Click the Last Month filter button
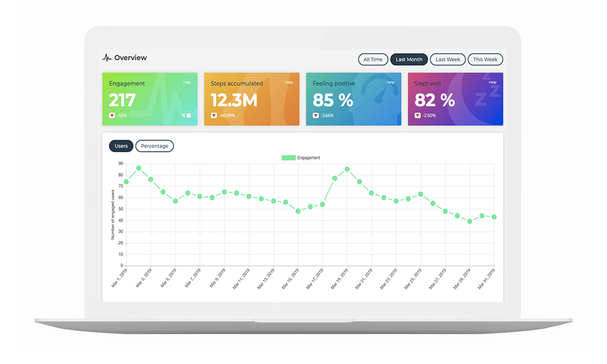 click(409, 59)
